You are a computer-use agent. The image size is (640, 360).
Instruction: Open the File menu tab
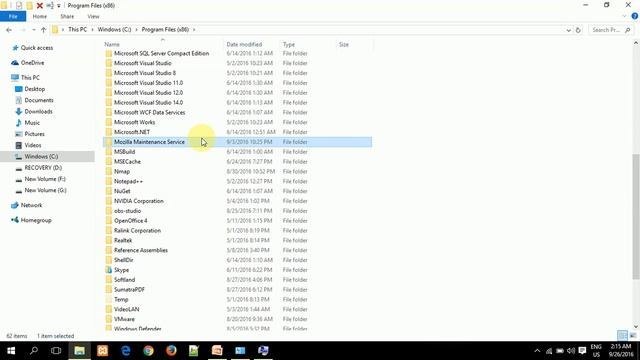(x=13, y=16)
